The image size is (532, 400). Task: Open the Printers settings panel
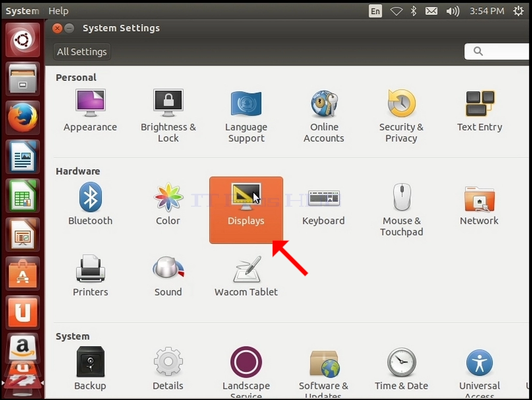[90, 276]
